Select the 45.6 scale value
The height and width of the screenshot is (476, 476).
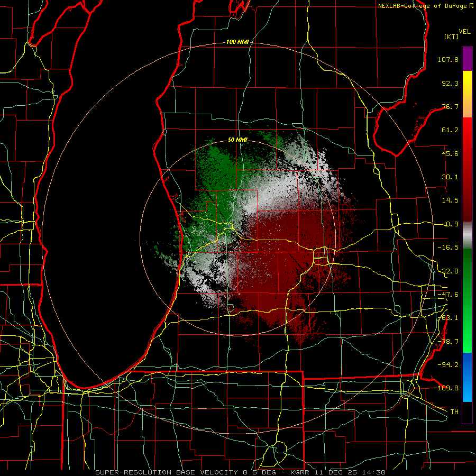pos(450,153)
